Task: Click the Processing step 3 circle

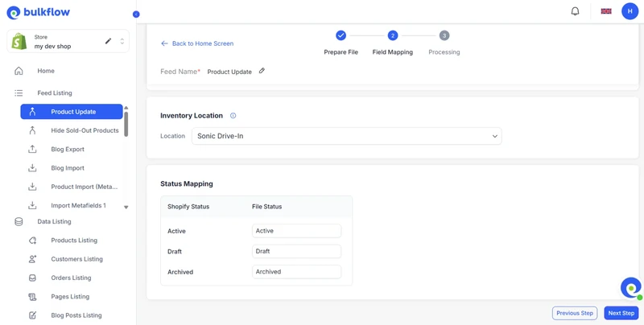Action: pyautogui.click(x=444, y=35)
